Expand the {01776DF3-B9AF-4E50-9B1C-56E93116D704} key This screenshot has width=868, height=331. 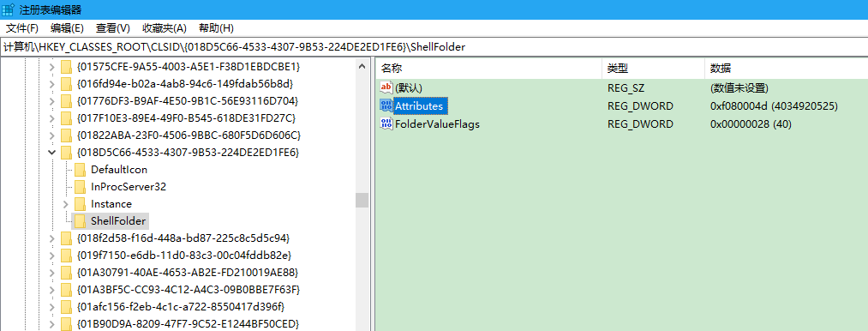(x=51, y=101)
